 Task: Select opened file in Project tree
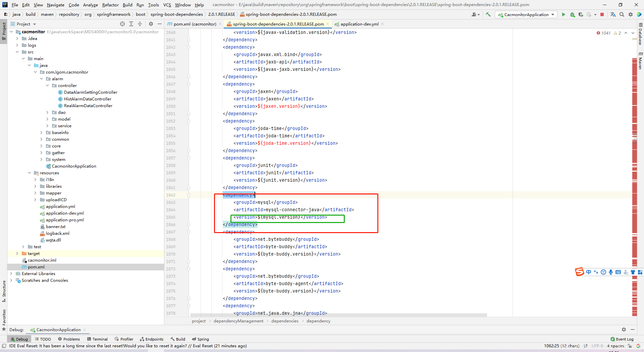pyautogui.click(x=122, y=24)
